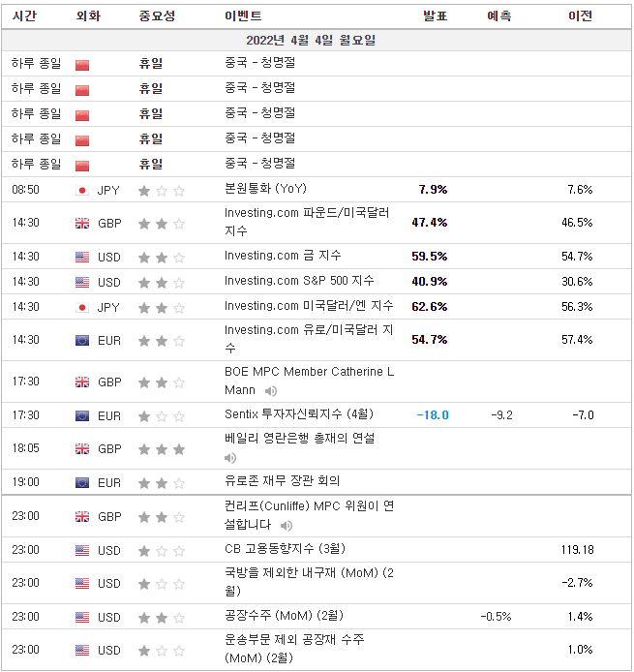Viewport: 634px width, 672px height.
Task: Click the -9.2 forecast value for Sentix
Action: [x=501, y=415]
